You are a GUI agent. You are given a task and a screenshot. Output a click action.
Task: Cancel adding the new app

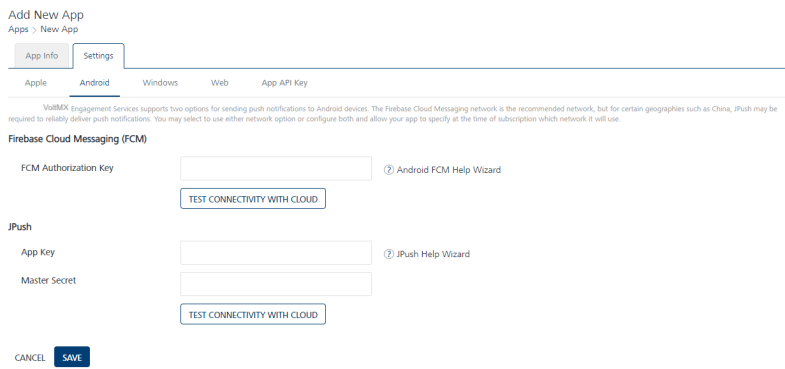30,357
